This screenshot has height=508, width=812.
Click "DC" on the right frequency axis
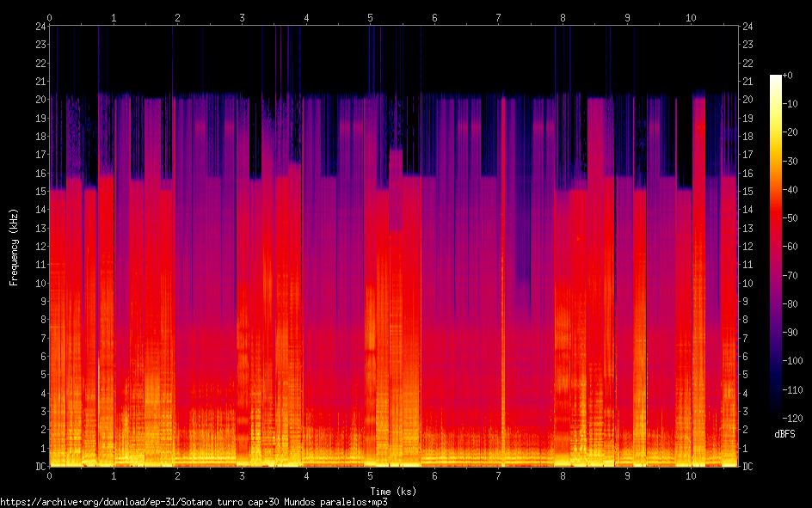coord(747,467)
